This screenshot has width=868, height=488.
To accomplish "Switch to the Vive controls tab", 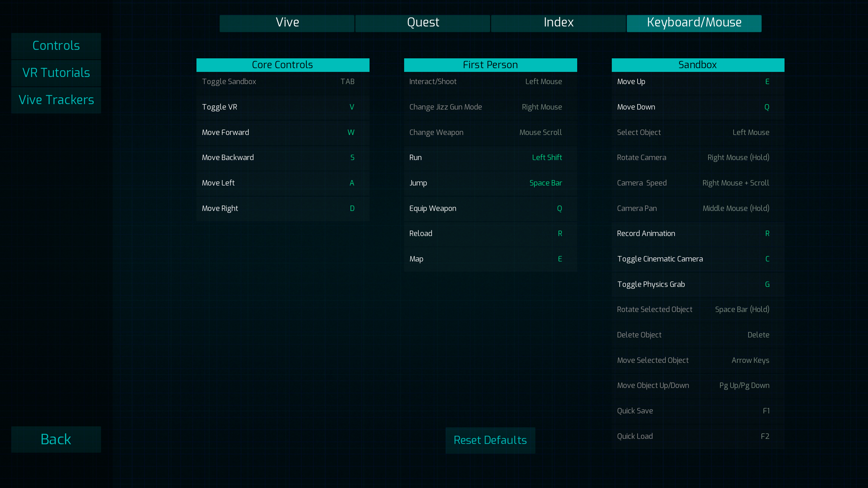I will (x=287, y=23).
